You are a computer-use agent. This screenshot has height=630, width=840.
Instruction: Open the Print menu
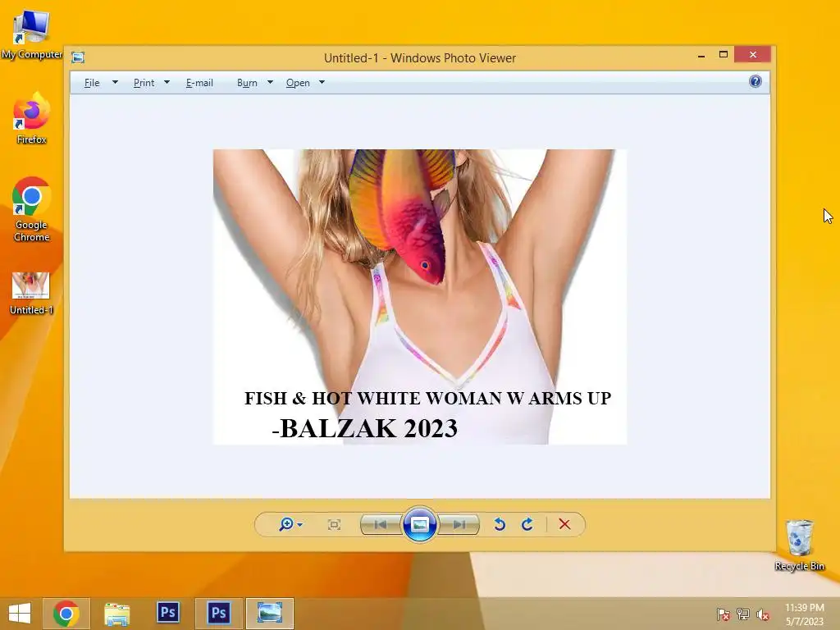144,83
